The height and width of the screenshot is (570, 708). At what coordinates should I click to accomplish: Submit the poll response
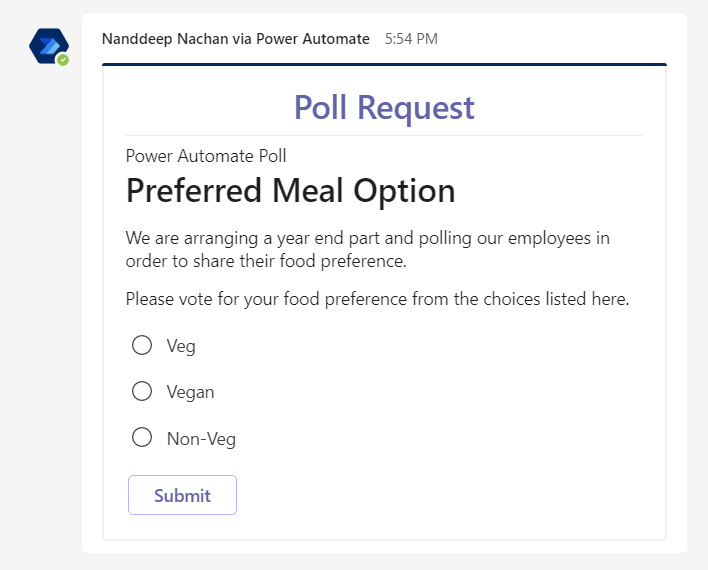(x=182, y=495)
